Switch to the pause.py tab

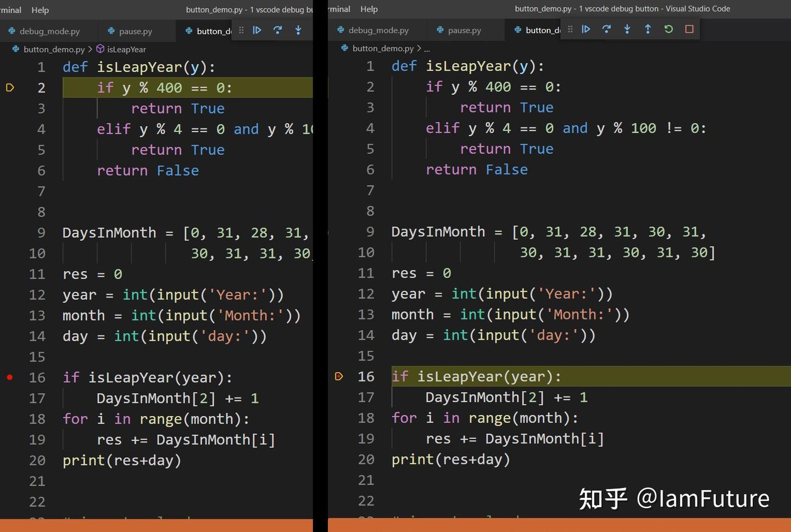(136, 31)
